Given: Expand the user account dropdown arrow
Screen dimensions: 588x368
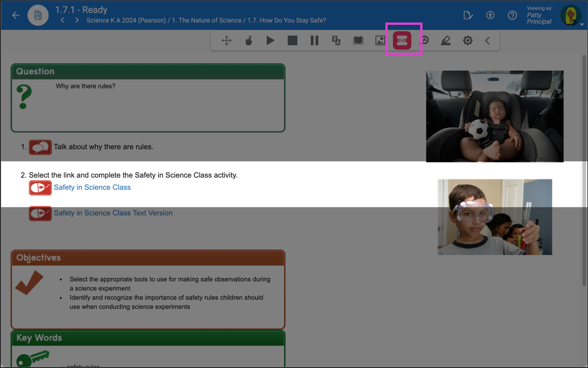Looking at the screenshot, I should pos(582,24).
